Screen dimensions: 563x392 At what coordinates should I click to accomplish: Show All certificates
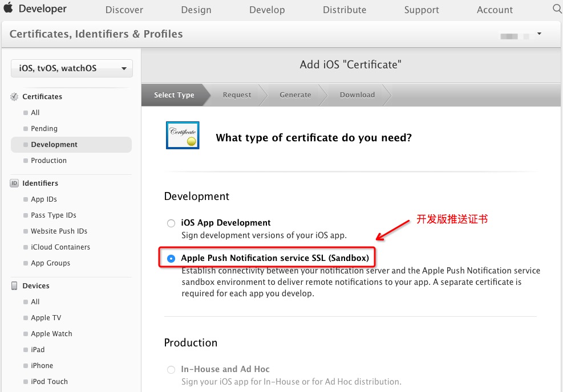35,113
